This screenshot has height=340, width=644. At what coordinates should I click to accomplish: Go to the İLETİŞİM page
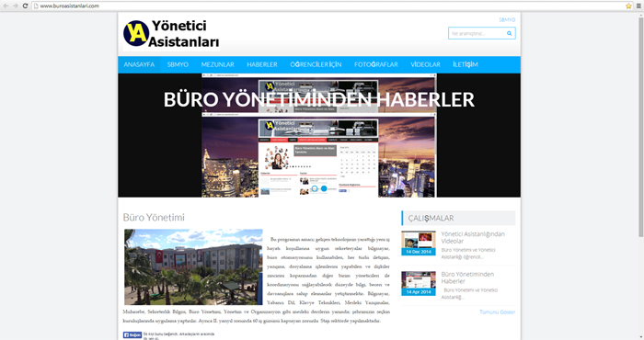pyautogui.click(x=466, y=64)
